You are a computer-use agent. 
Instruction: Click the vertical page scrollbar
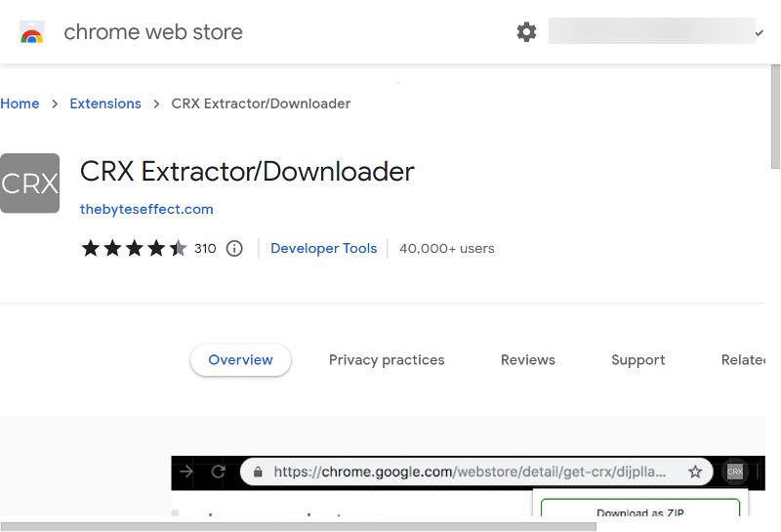click(x=775, y=117)
